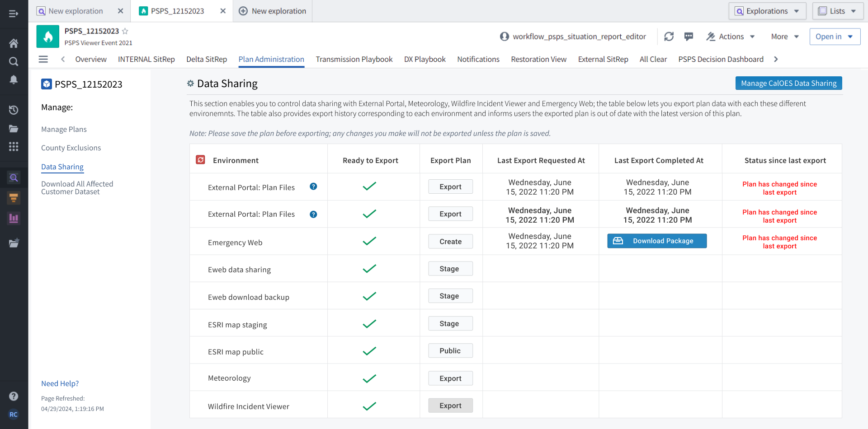The image size is (868, 429).
Task: Click the Need Help? link
Action: (x=60, y=383)
